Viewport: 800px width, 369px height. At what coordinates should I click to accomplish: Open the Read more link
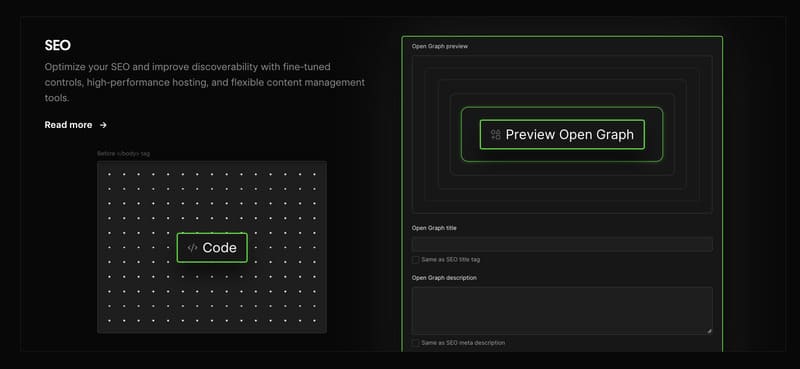coord(76,125)
